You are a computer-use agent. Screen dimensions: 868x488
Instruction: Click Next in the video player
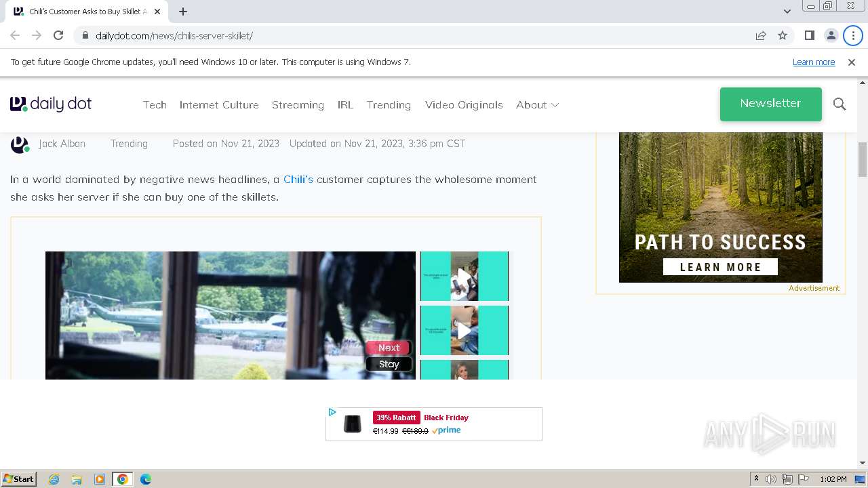pos(389,348)
